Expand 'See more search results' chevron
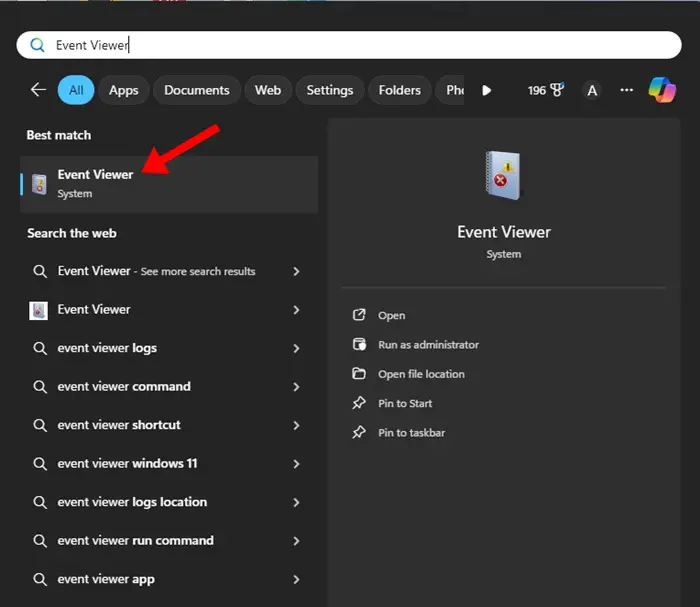Screen dimensions: 700x607 [x=296, y=271]
